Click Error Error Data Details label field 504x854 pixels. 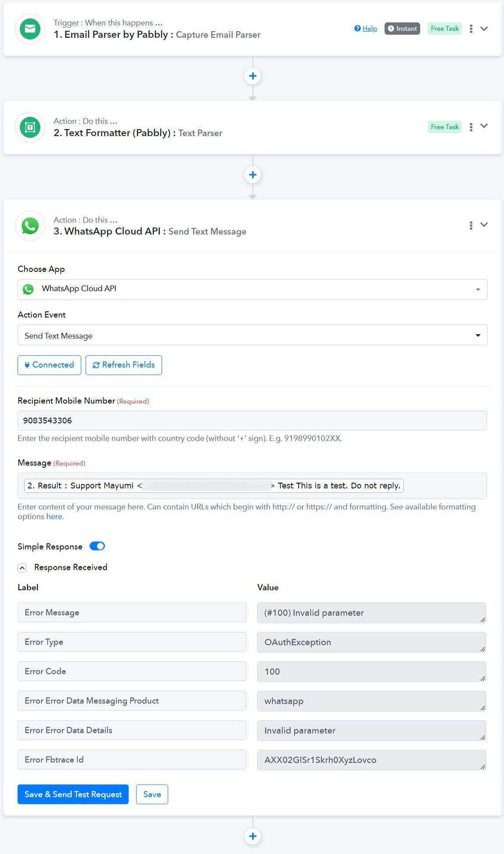(132, 730)
